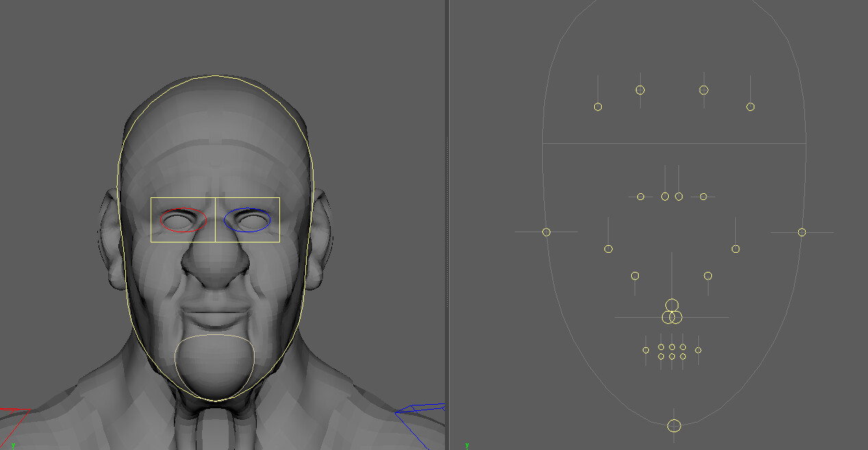Select one of the three small brow-center controllers
This screenshot has width=868, height=450.
click(665, 196)
